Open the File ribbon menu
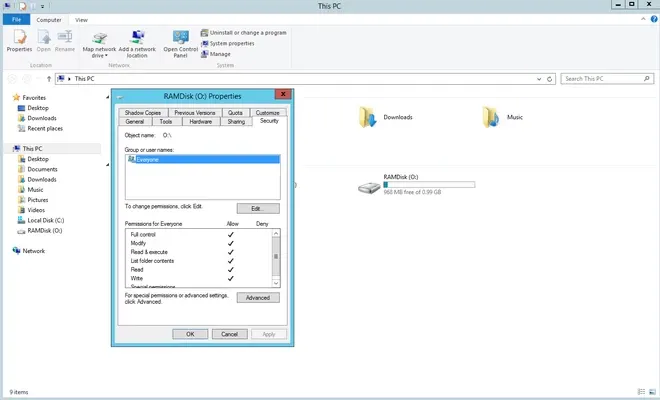The height and width of the screenshot is (400, 660). (x=16, y=19)
